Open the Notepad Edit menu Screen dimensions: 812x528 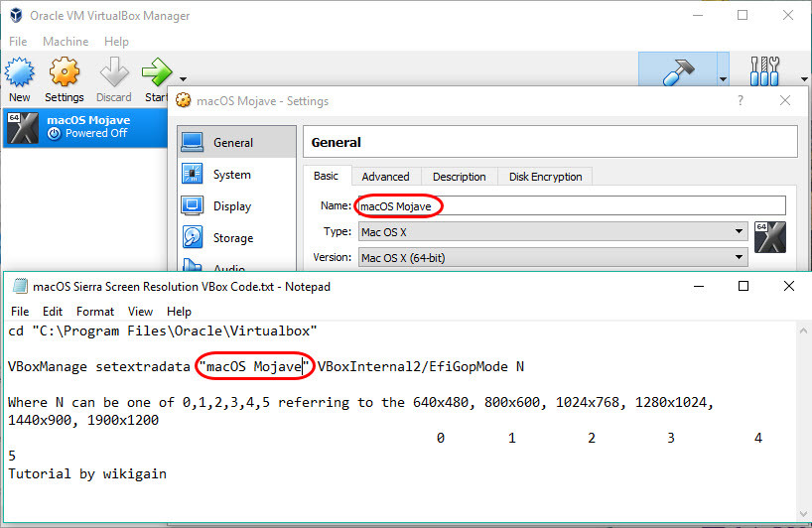click(53, 311)
